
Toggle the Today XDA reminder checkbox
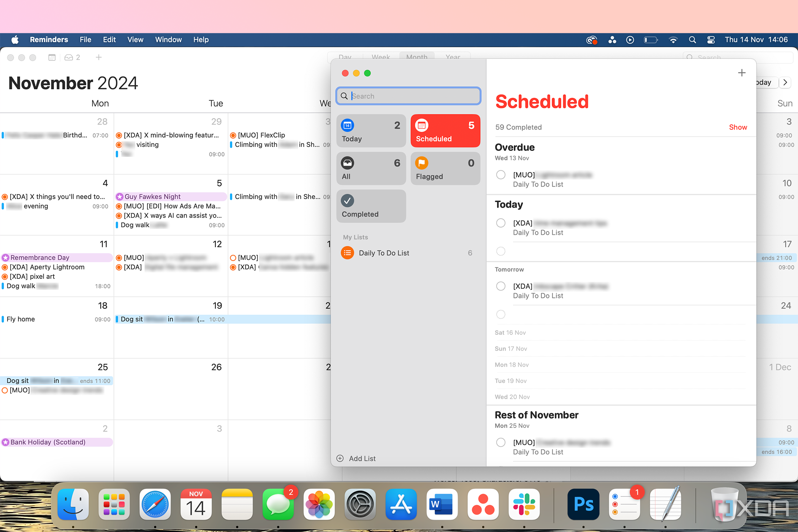[500, 223]
